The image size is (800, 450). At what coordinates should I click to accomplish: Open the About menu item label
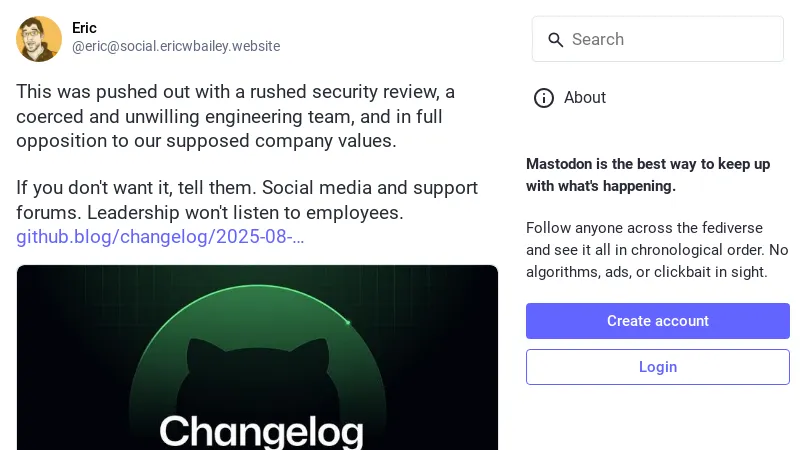585,98
